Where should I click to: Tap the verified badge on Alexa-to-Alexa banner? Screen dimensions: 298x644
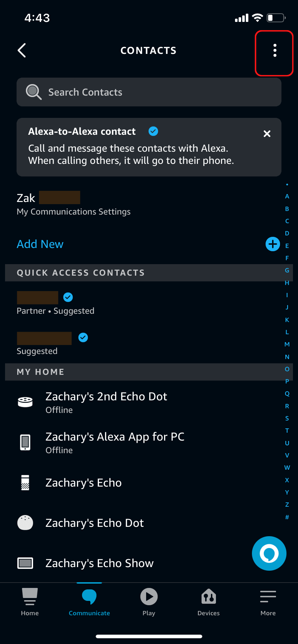(x=153, y=131)
